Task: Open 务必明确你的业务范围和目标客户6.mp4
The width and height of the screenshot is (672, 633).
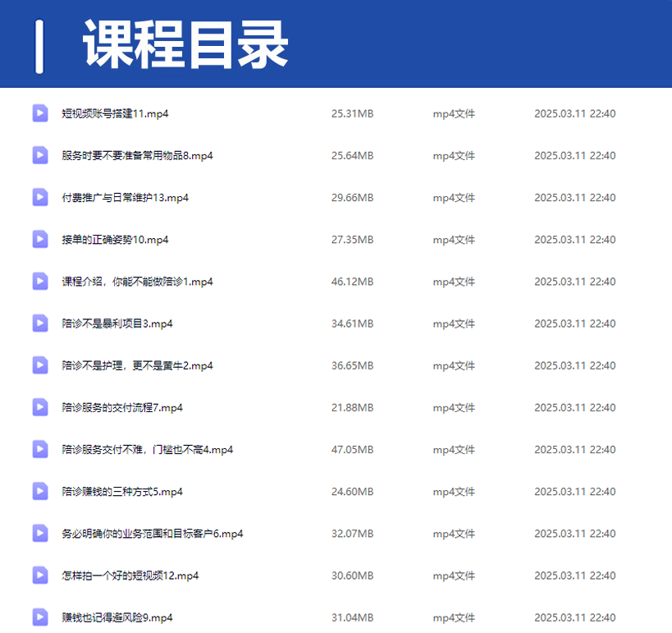Action: pyautogui.click(x=152, y=534)
